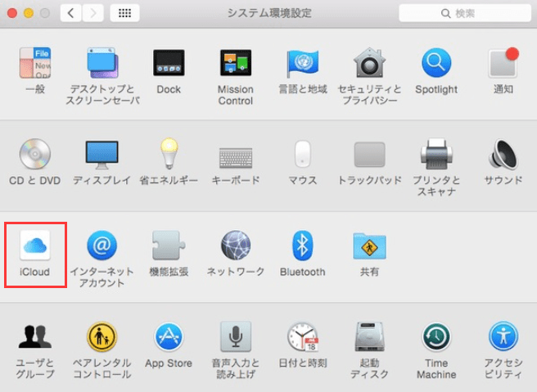Focus the 検索 search field
Viewport: 537px width, 392px height.
pyautogui.click(x=465, y=13)
